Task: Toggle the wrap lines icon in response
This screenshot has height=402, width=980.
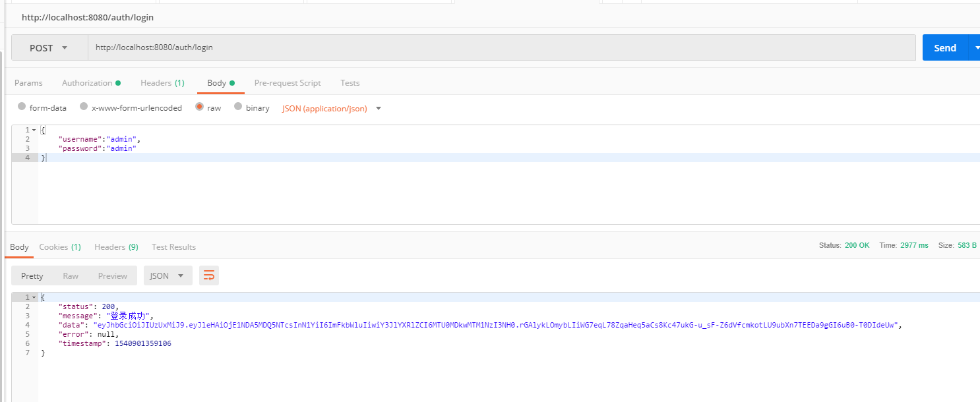Action: pos(209,275)
